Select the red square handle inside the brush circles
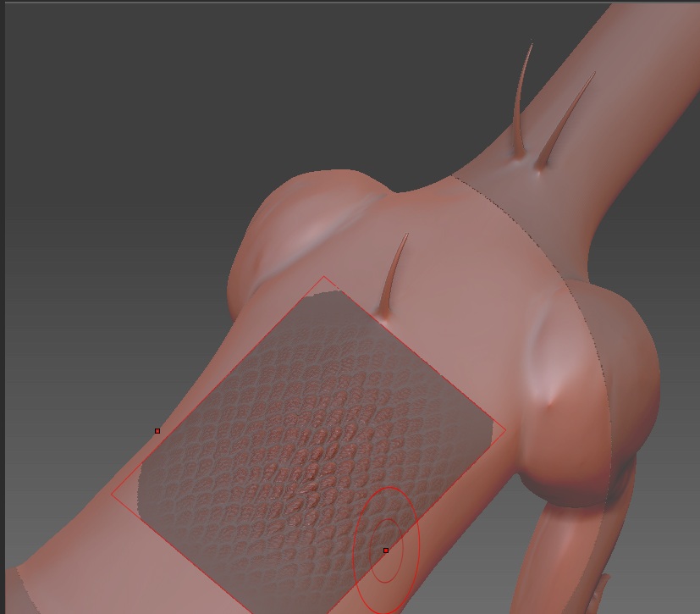 [386, 550]
